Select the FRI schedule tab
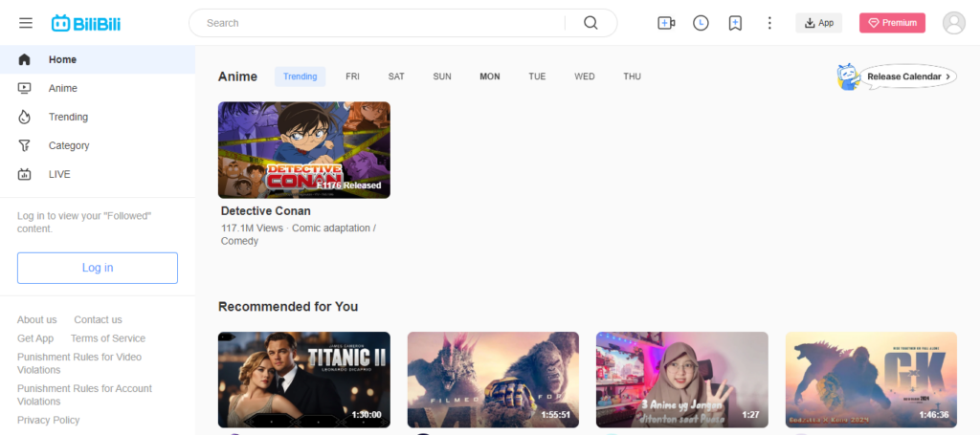The width and height of the screenshot is (980, 435). pos(352,76)
